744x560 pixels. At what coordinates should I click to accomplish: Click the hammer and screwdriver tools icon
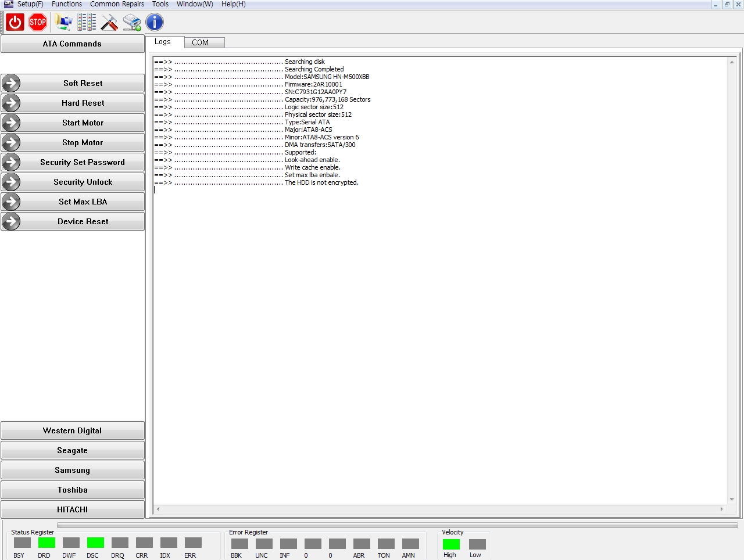pos(109,23)
